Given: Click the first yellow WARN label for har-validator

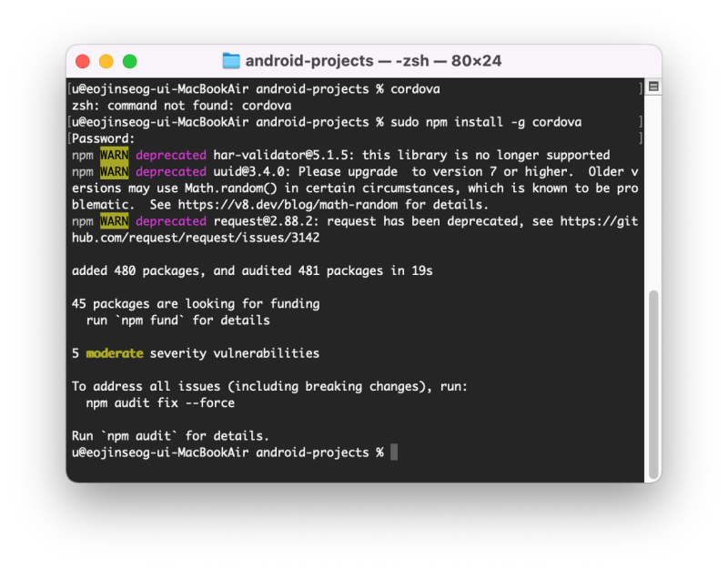Looking at the screenshot, I should pos(115,155).
